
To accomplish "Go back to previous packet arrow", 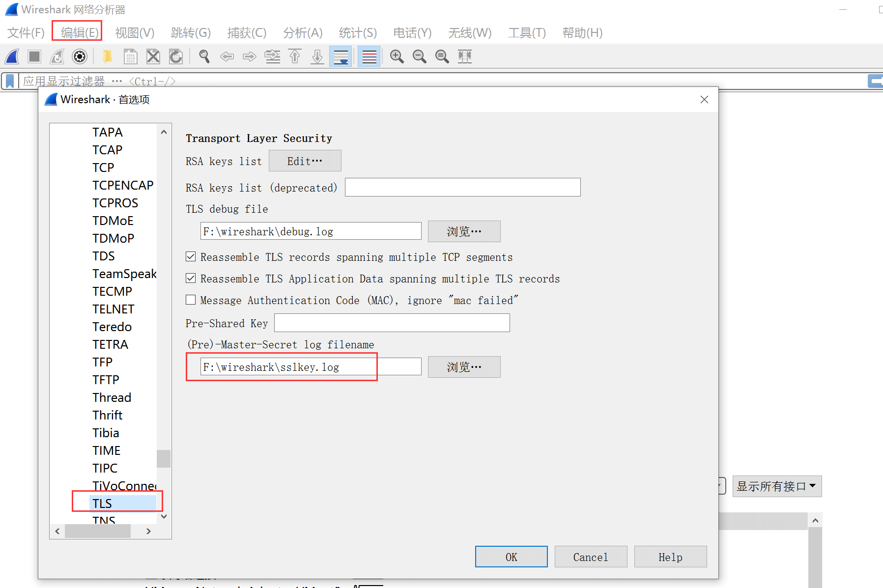I will click(227, 56).
